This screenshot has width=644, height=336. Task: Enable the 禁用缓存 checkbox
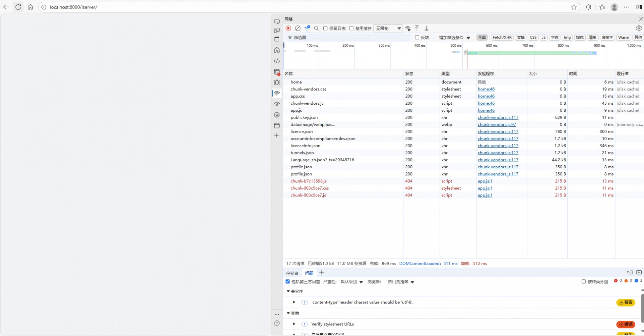pos(351,28)
